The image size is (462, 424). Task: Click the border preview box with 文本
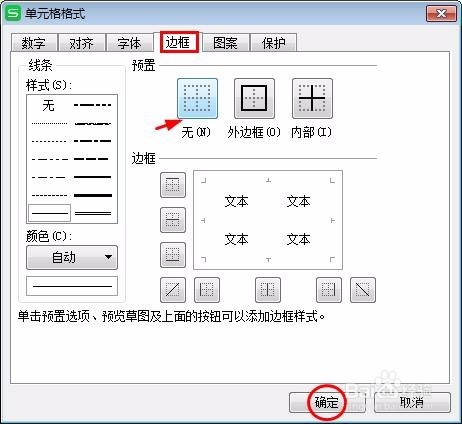click(268, 220)
